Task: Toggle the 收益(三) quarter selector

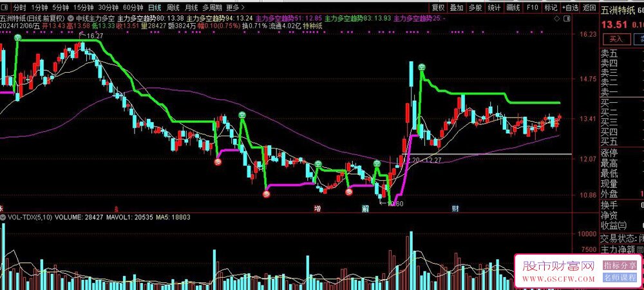Action: pyautogui.click(x=614, y=225)
